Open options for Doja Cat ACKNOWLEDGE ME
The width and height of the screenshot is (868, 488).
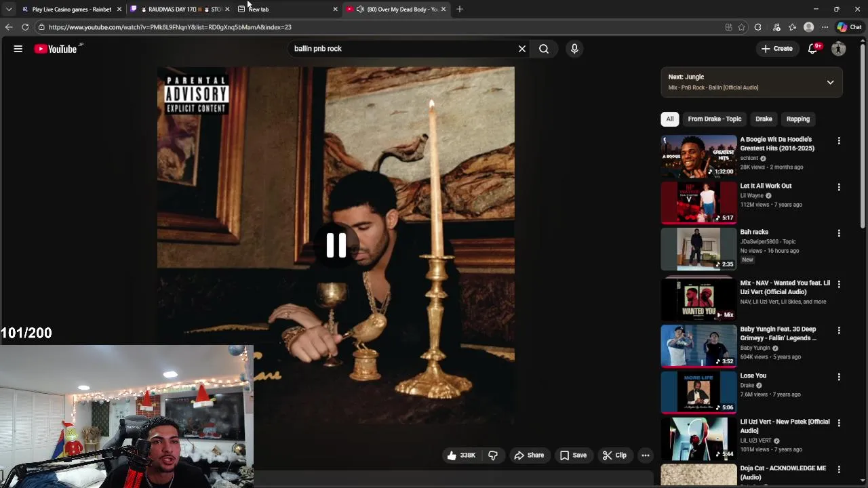pos(839,469)
